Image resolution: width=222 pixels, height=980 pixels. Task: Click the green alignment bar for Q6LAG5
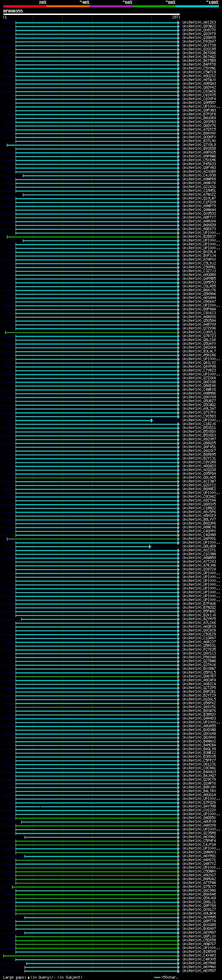(x=97, y=477)
